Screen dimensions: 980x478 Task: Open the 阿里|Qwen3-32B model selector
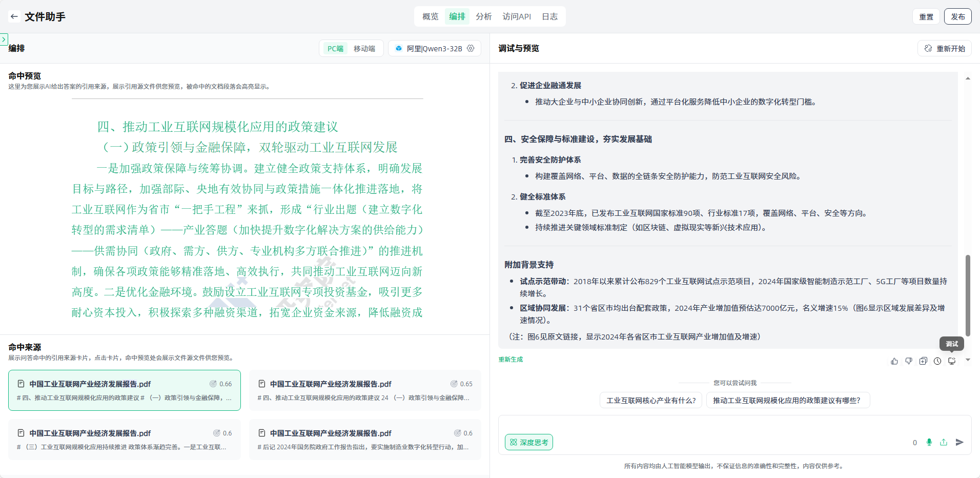pyautogui.click(x=430, y=49)
